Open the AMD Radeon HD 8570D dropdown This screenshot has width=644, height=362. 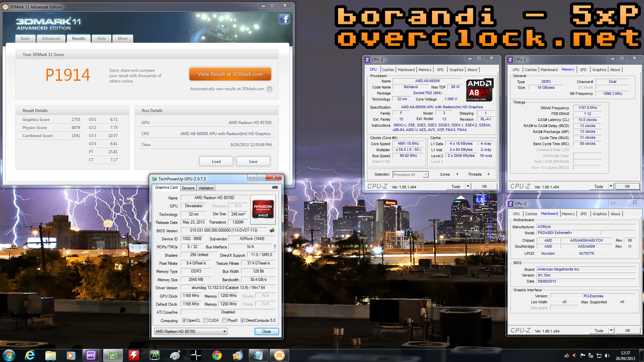(191, 331)
